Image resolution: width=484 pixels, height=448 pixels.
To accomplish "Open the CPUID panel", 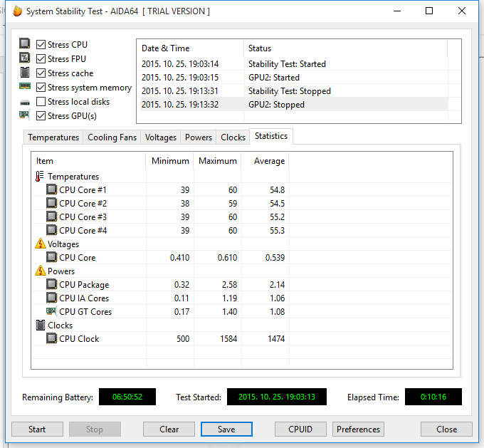I will tap(300, 429).
